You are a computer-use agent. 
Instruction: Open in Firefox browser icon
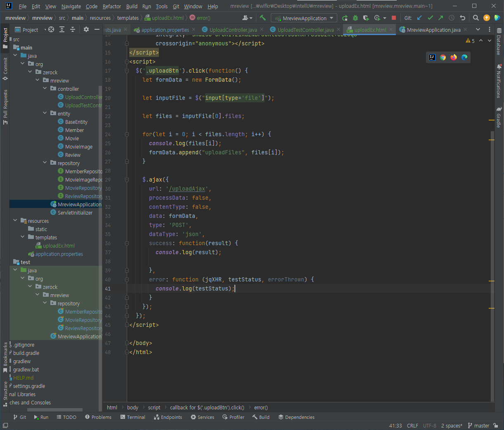(x=454, y=57)
